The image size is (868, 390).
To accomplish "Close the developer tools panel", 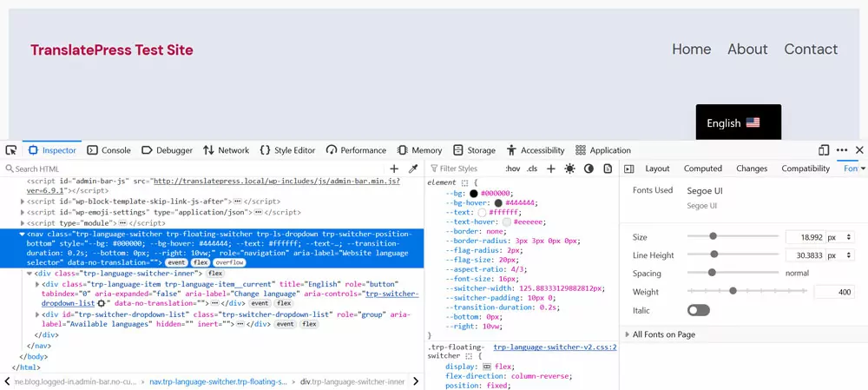I will coord(859,150).
